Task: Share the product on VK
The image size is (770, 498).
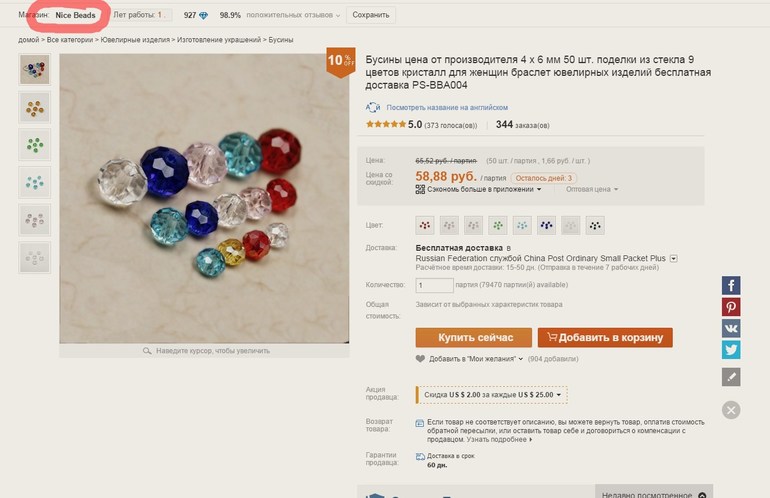Action: tap(732, 328)
